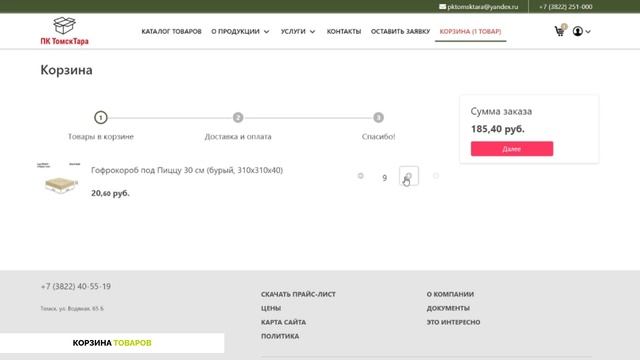
Task: Click the ПК ТомскТара box logo
Action: click(x=64, y=31)
